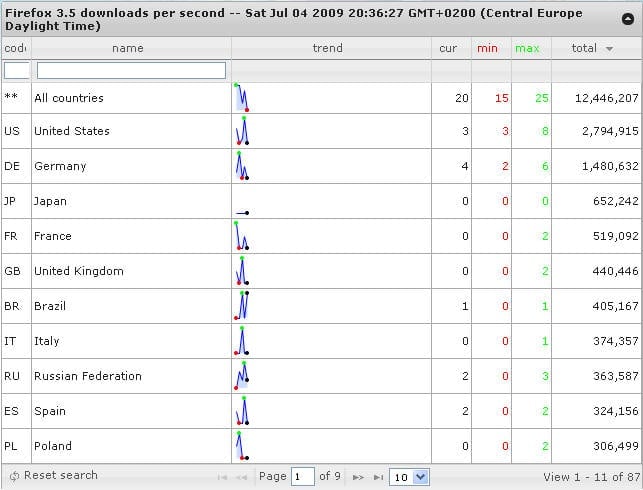The height and width of the screenshot is (490, 643).
Task: Click the Reset search button
Action: (x=54, y=475)
